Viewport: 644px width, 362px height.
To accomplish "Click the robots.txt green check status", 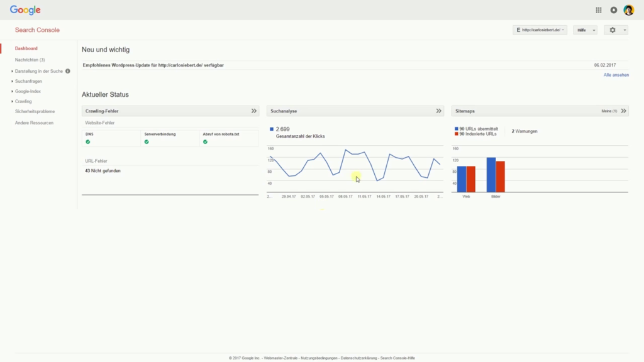I will pos(206,142).
